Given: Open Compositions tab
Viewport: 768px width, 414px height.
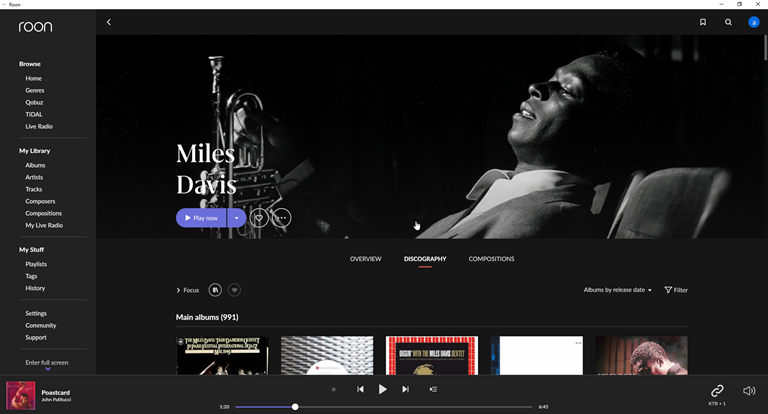Looking at the screenshot, I should pos(491,259).
